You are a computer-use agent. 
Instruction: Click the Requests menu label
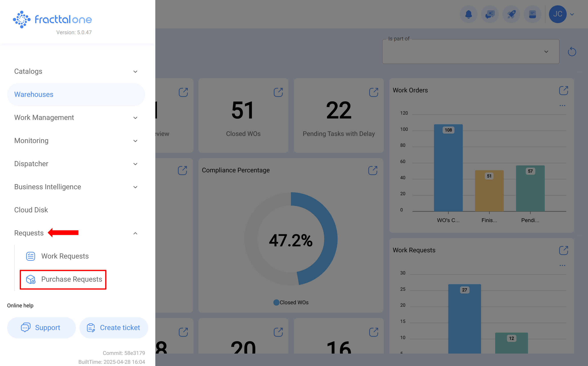point(29,233)
